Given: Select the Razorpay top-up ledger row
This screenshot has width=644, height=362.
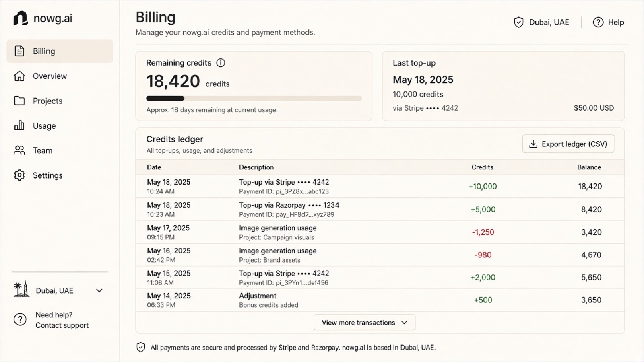Looking at the screenshot, I should (x=380, y=209).
